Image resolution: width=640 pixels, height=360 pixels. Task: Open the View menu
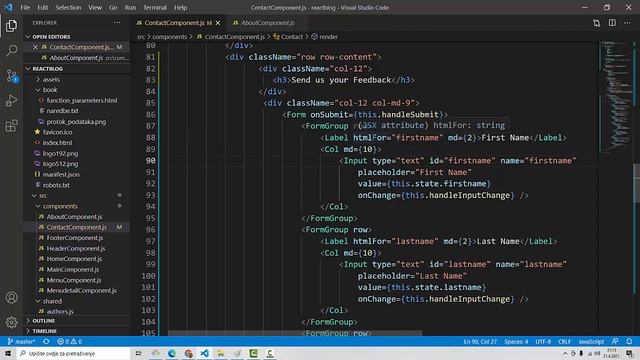point(95,7)
